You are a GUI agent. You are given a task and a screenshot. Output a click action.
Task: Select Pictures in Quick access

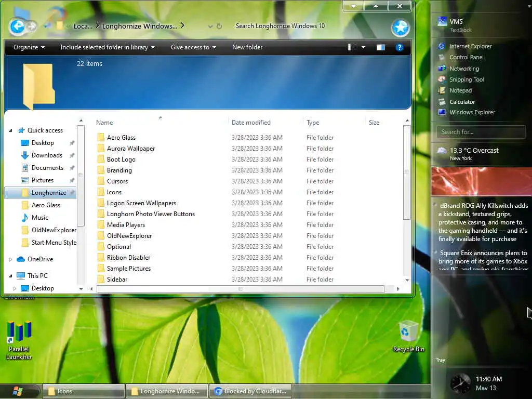(43, 180)
